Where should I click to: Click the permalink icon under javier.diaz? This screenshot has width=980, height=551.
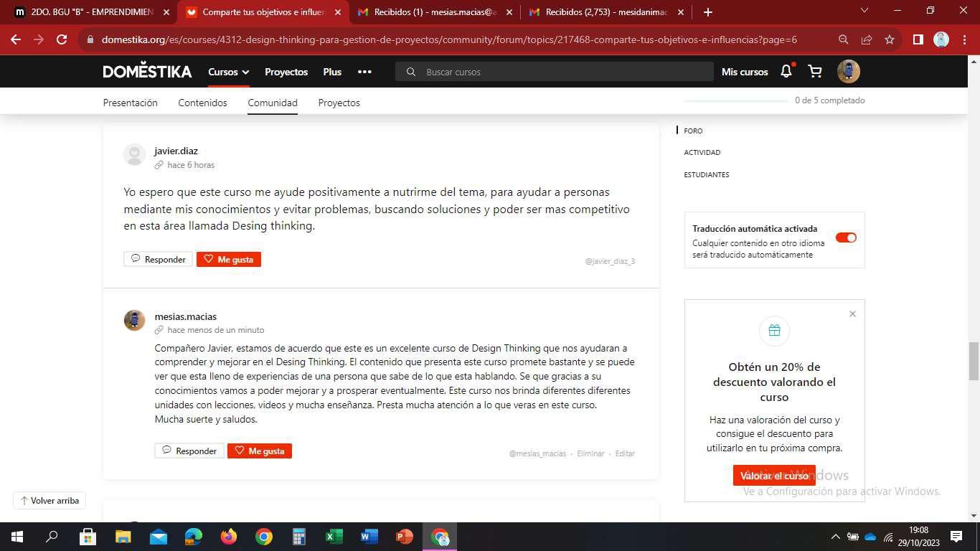point(159,165)
